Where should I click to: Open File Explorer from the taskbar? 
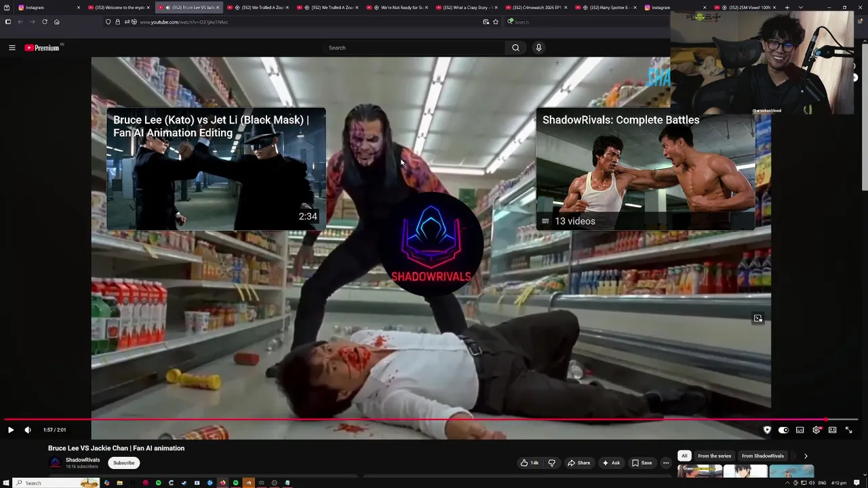[x=119, y=483]
